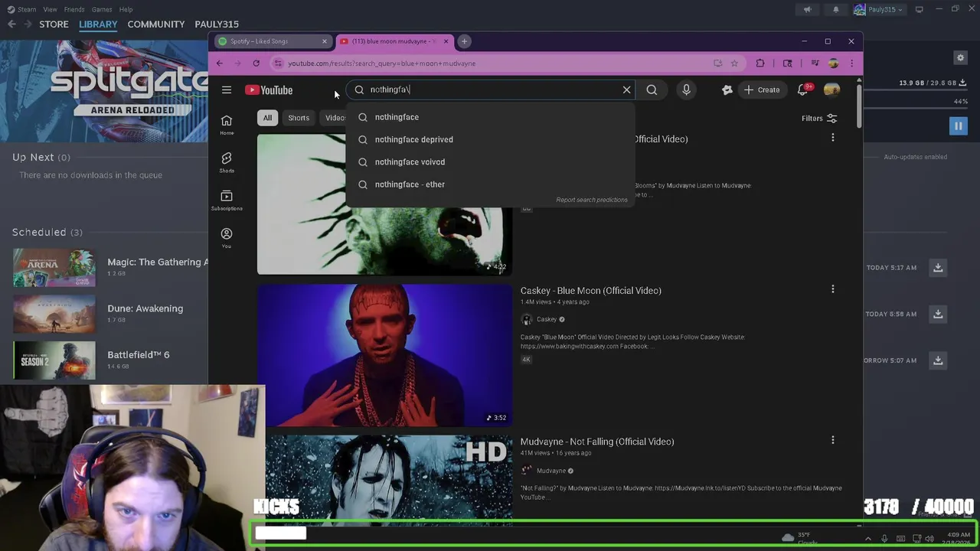Open the You section in sidebar
Screen dimensions: 980x551
click(227, 237)
